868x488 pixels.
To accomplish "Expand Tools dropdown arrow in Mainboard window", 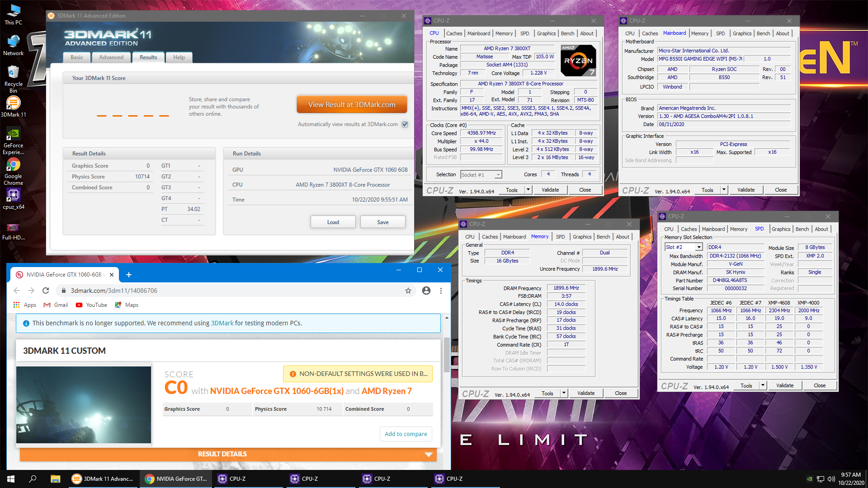I will [724, 190].
